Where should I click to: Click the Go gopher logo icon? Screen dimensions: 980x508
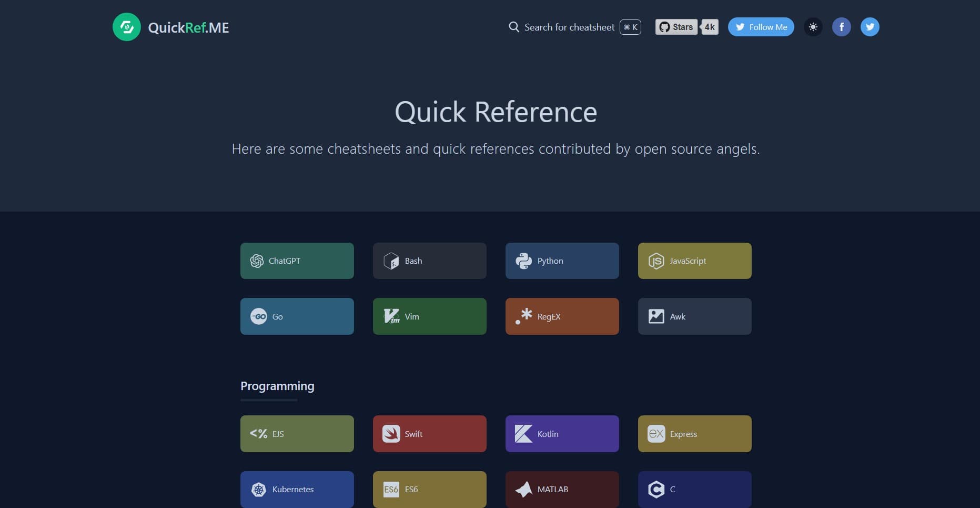258,316
